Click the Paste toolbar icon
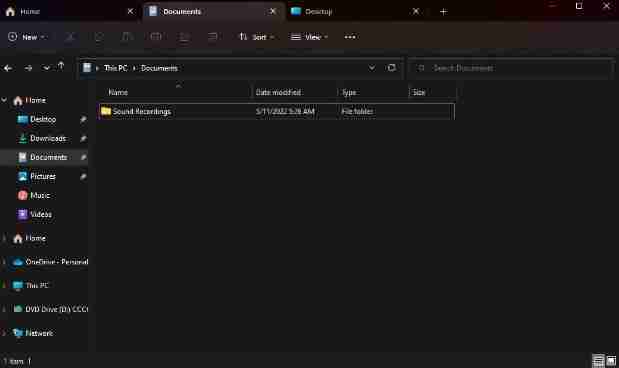 click(x=127, y=37)
